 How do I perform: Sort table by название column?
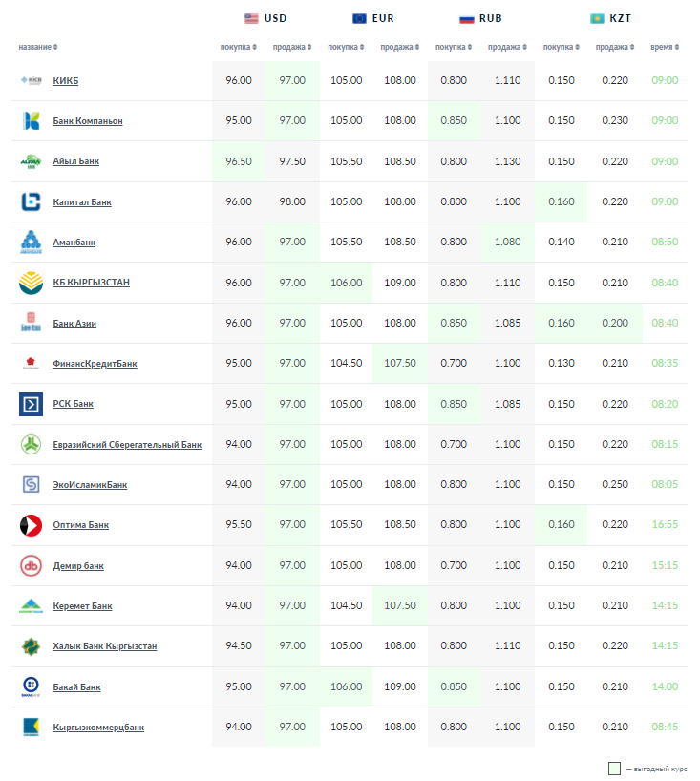point(38,47)
